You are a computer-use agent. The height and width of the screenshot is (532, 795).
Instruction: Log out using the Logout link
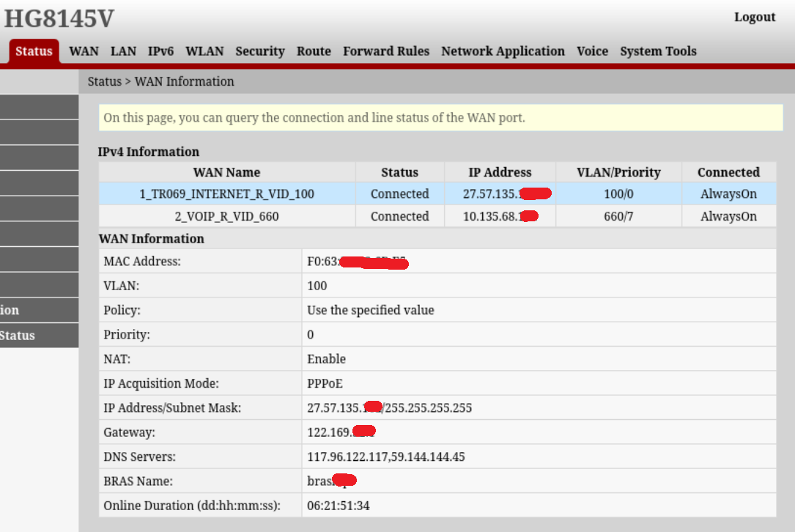tap(754, 18)
